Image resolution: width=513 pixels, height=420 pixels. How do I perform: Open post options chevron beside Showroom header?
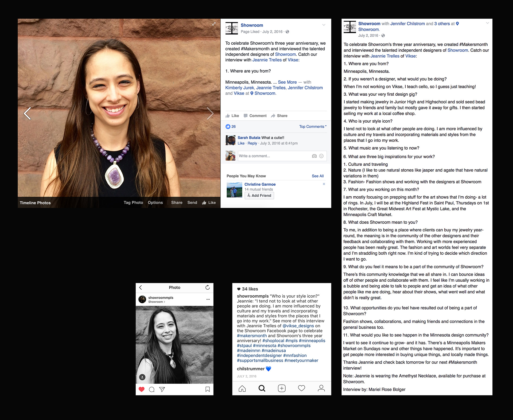(x=324, y=25)
